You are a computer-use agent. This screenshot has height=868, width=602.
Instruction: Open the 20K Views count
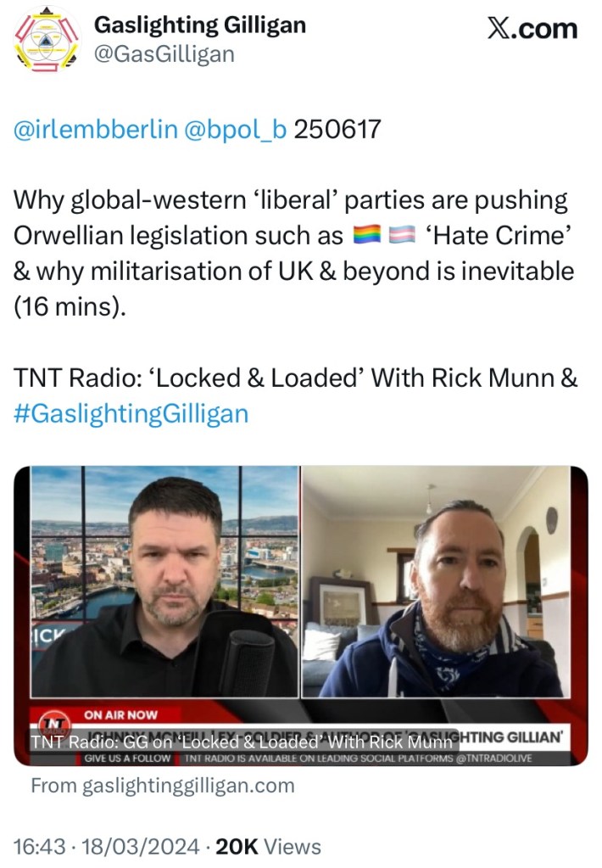[268, 847]
